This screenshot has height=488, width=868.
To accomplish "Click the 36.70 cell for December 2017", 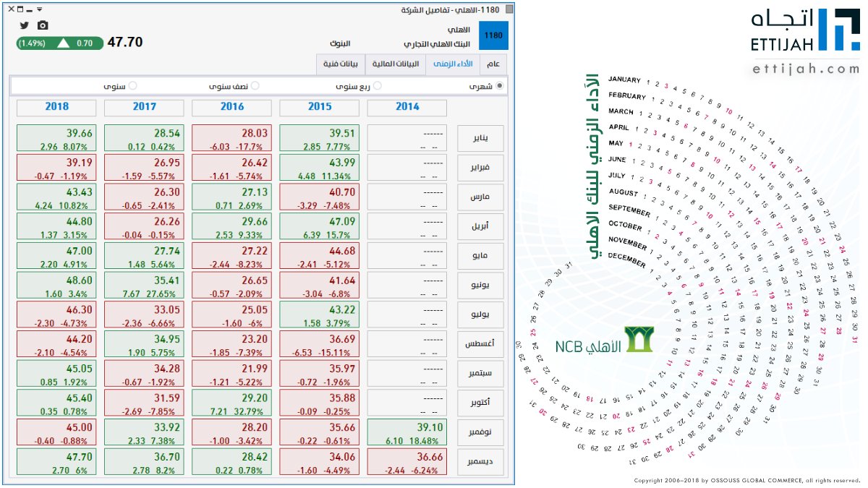I will pos(144,462).
